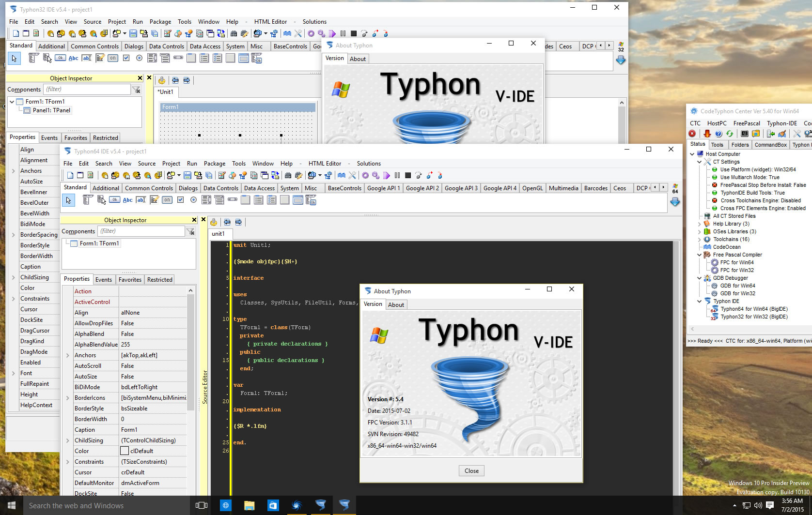Click forward arrow in Typhon64 source editor
The width and height of the screenshot is (812, 515).
point(238,222)
